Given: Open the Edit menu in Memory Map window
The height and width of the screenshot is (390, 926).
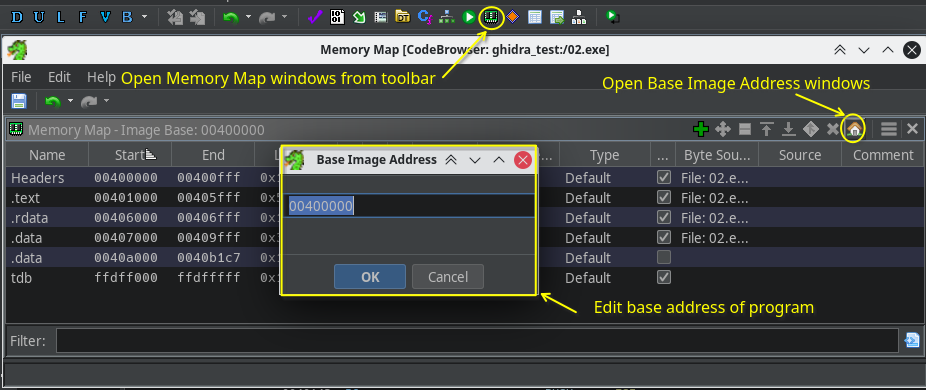Looking at the screenshot, I should tap(59, 77).
